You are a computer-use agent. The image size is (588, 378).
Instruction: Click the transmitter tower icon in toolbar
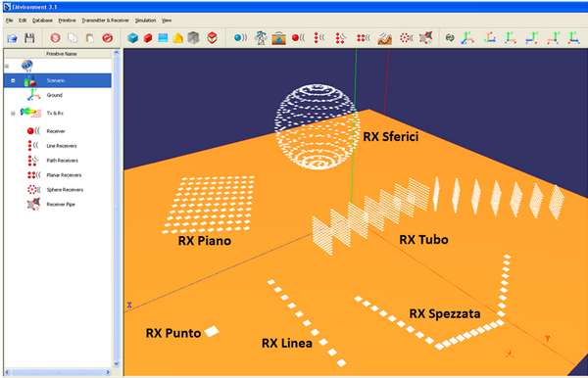[261, 38]
